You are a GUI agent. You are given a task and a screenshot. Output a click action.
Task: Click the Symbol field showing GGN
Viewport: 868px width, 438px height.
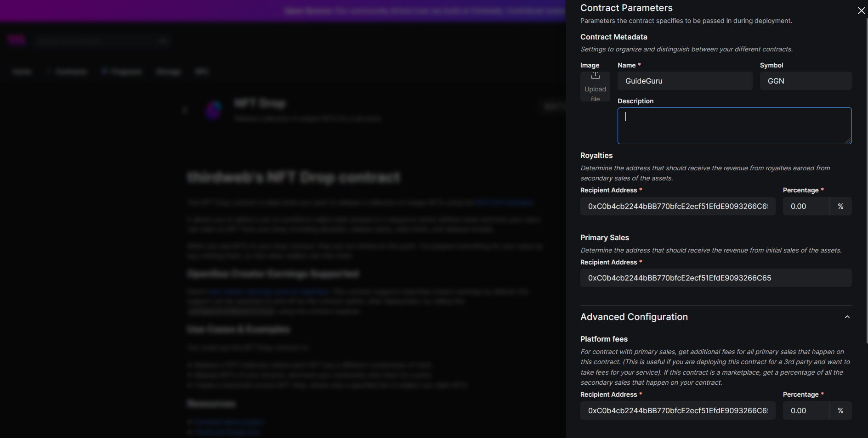point(805,81)
